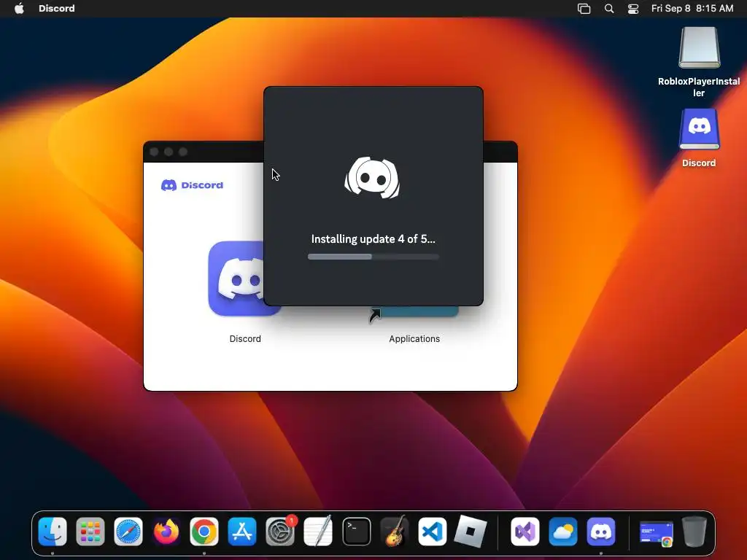Open Spotlight search in menu bar

[609, 9]
